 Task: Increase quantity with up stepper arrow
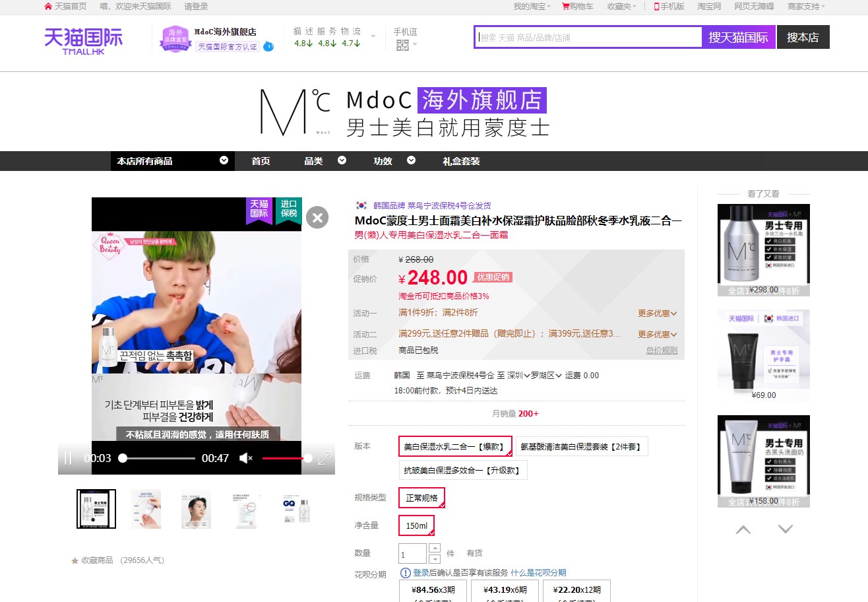pos(435,548)
